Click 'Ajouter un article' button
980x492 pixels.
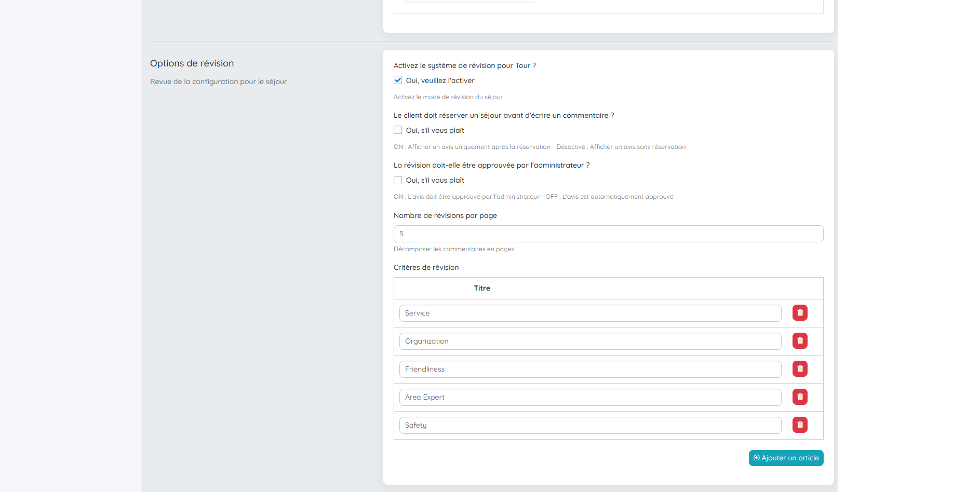[x=786, y=458]
